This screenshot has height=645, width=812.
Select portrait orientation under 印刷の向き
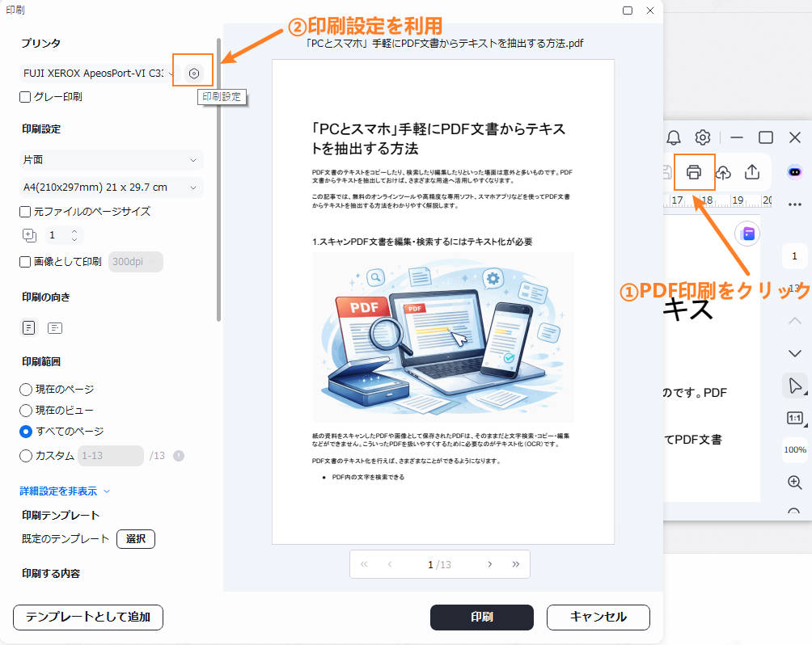point(27,327)
